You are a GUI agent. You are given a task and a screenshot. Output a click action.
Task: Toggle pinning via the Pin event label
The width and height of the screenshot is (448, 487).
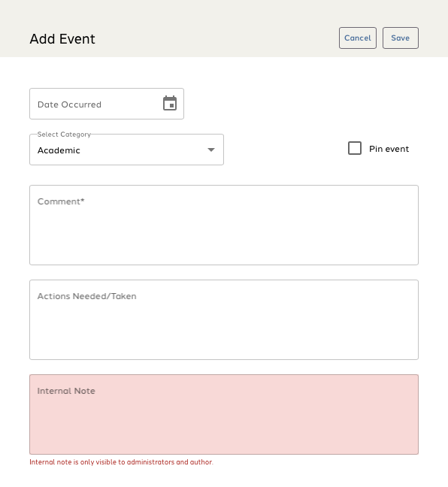pyautogui.click(x=389, y=149)
